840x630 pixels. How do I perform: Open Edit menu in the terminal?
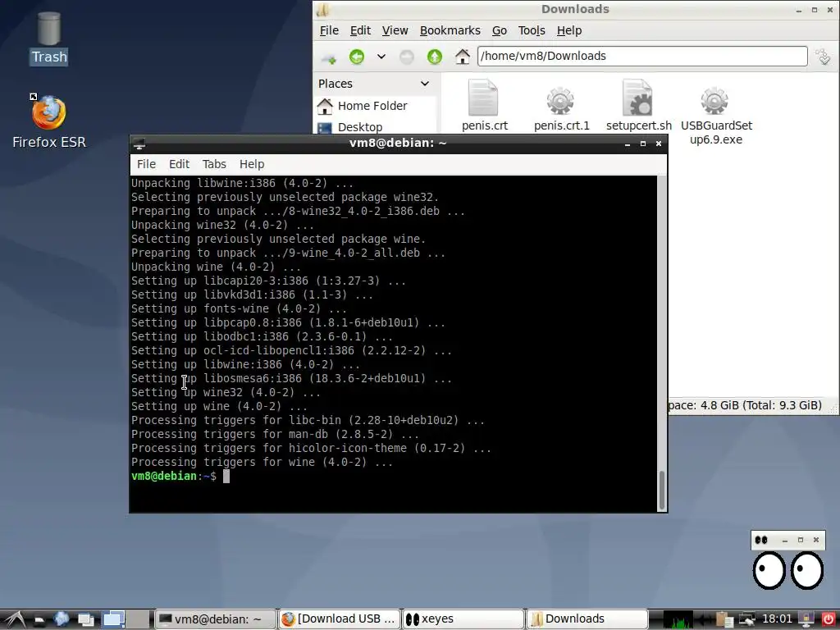pyautogui.click(x=179, y=164)
